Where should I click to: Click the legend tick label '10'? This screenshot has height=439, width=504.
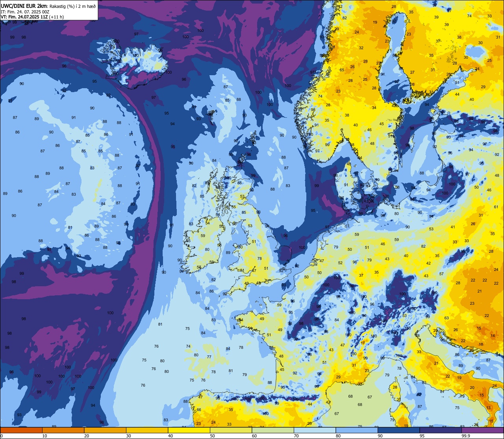click(x=44, y=436)
